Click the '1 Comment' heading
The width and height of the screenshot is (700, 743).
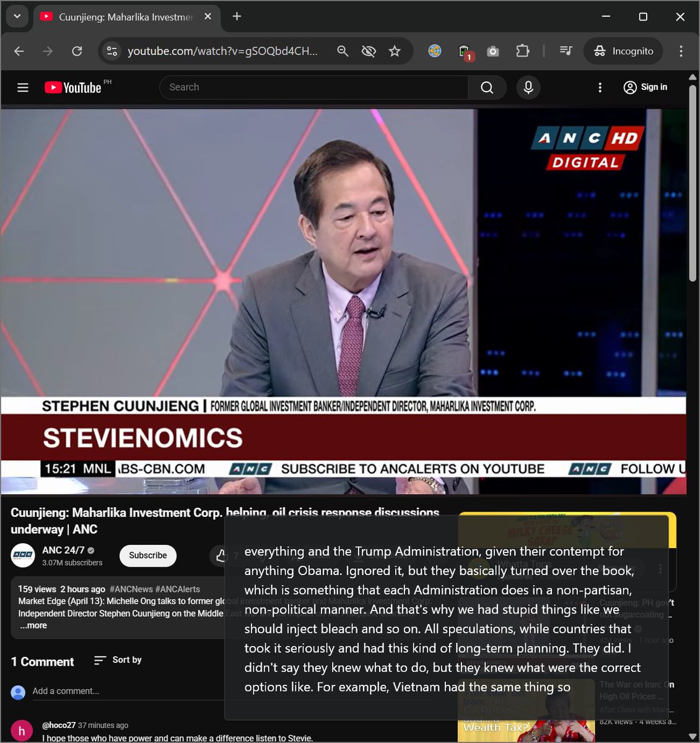point(42,661)
